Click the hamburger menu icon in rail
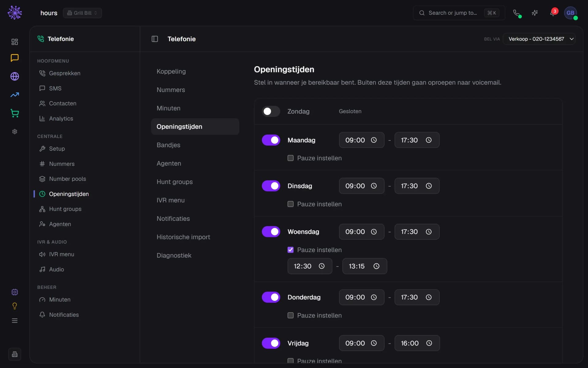This screenshot has width=588, height=368. pos(15,321)
